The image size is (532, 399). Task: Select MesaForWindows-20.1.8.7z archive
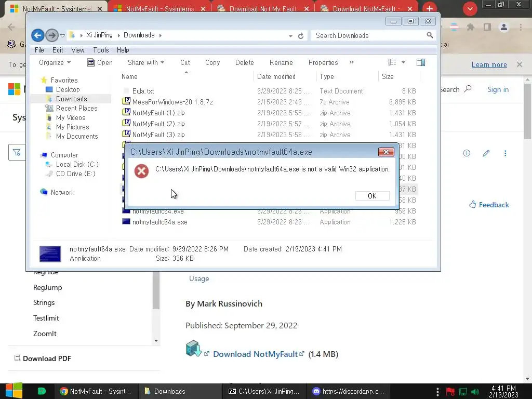point(172,102)
